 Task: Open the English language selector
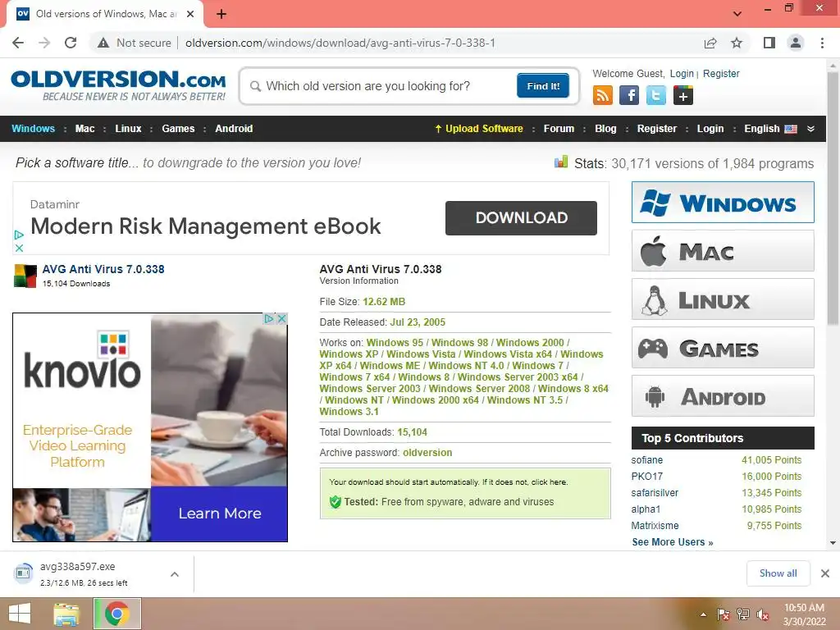click(x=770, y=129)
